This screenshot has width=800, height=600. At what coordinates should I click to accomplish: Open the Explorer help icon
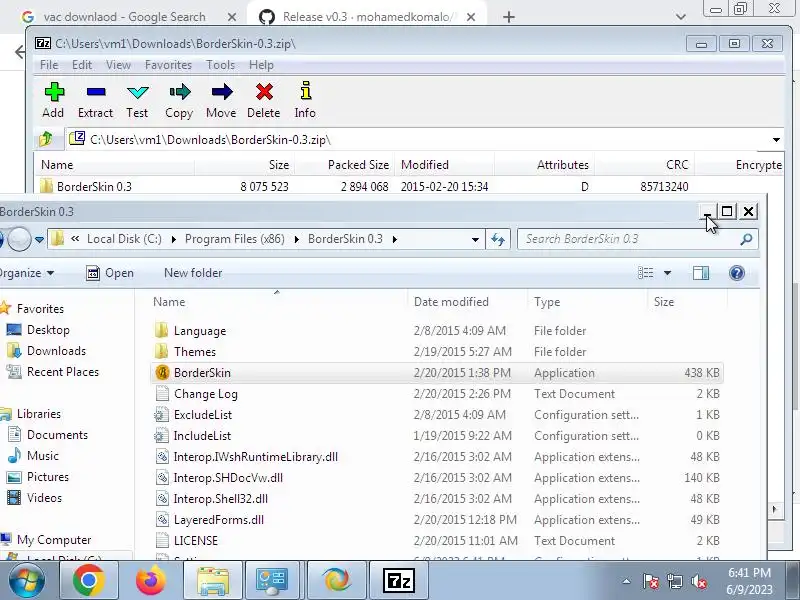pos(737,273)
